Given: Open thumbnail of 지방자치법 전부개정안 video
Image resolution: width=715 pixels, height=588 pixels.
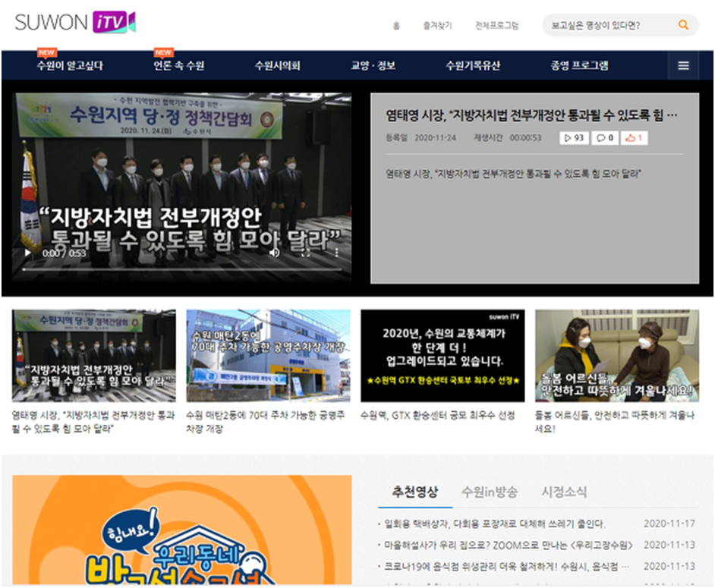Looking at the screenshot, I should (x=94, y=356).
